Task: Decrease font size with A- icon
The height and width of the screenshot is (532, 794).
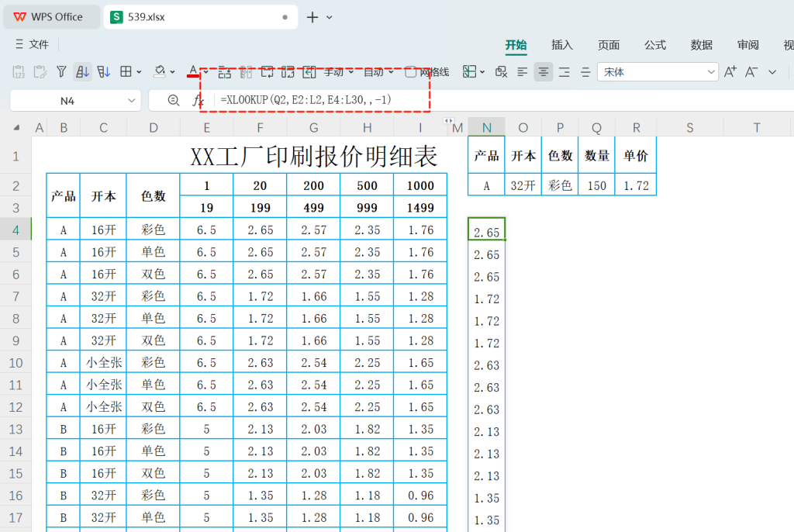Action: point(751,72)
